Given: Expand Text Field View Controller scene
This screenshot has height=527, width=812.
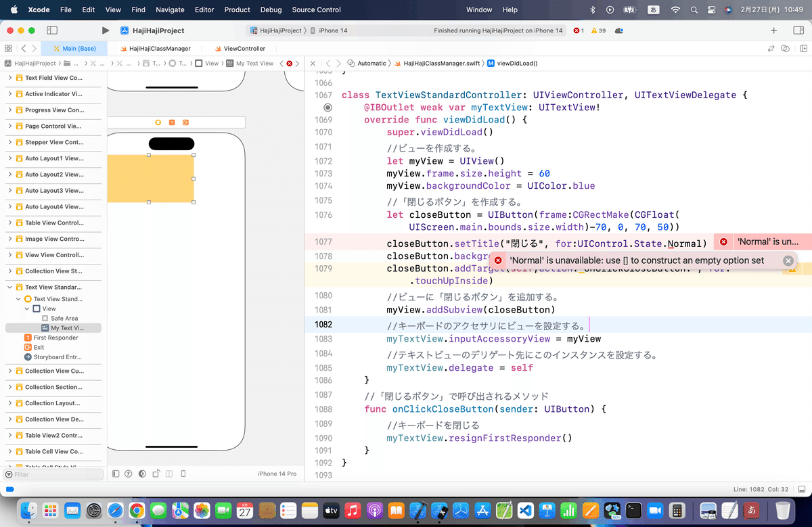Looking at the screenshot, I should [x=10, y=78].
